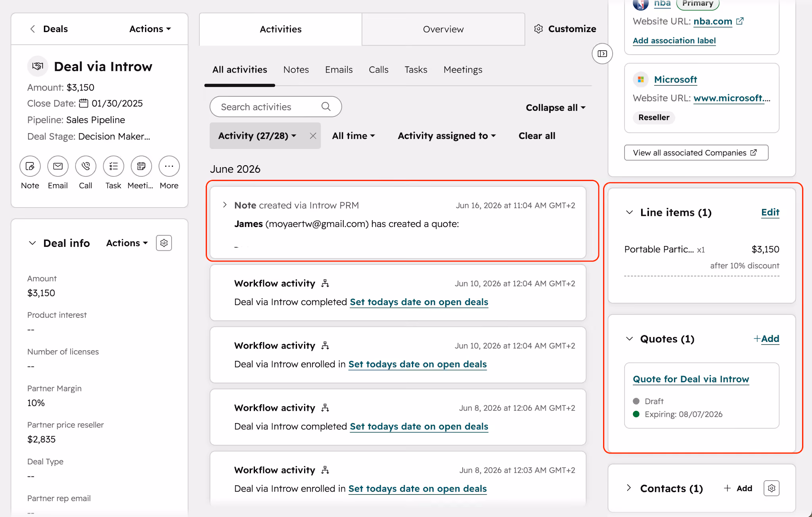The height and width of the screenshot is (517, 812).
Task: Click the Deal Stage Decision Maker value
Action: [114, 136]
